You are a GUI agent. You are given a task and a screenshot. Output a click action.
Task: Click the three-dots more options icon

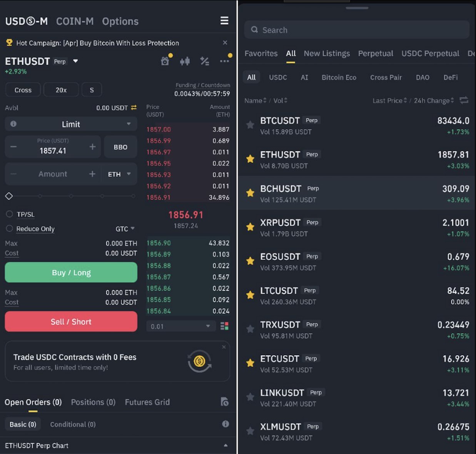tap(224, 61)
